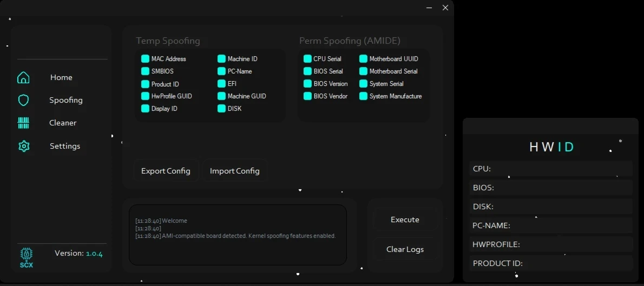Screen dimensions: 644x286
Task: Click the Settings gear icon
Action: [x=23, y=146]
